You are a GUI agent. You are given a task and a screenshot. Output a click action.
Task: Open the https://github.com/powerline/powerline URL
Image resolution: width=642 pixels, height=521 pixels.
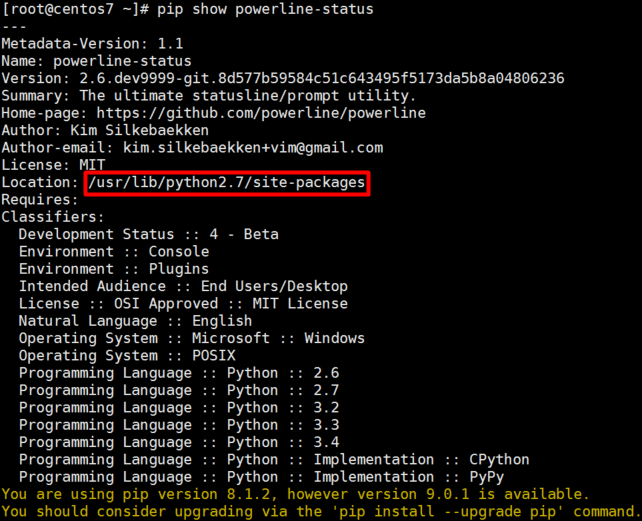click(261, 113)
